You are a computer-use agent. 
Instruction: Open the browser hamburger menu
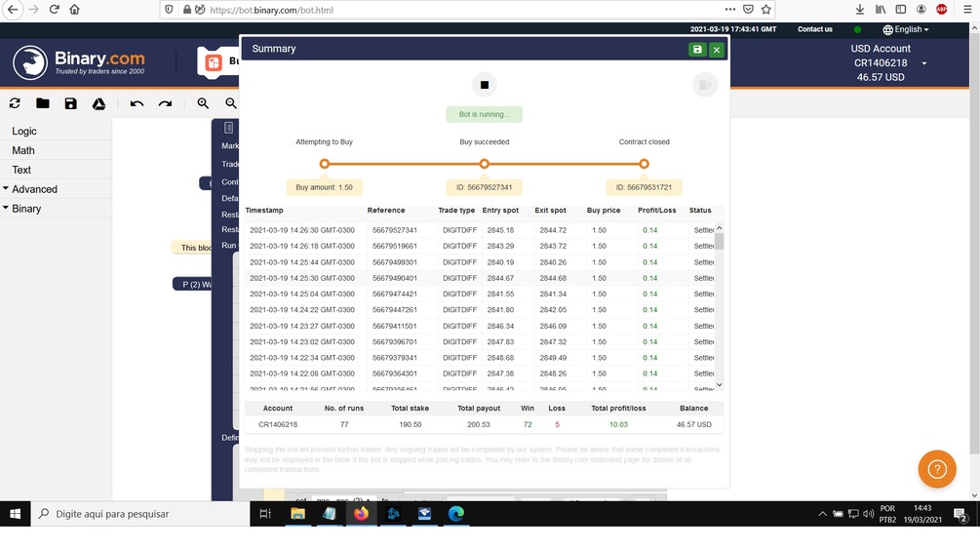[x=967, y=10]
